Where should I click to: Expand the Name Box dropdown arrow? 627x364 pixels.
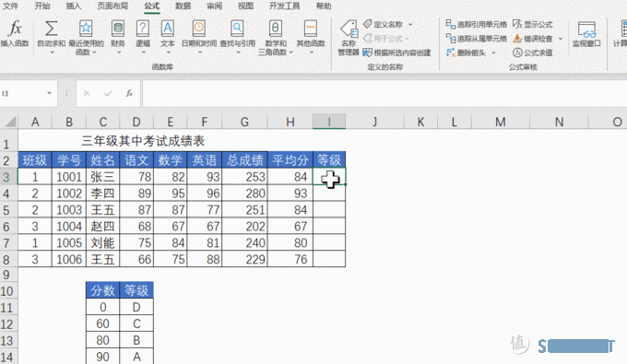tap(49, 93)
